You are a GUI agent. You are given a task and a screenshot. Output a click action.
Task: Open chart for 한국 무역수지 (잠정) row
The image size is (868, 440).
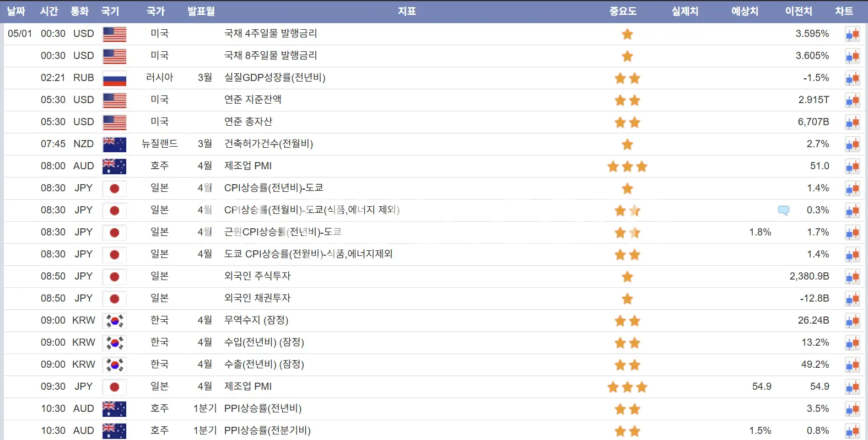[852, 321]
